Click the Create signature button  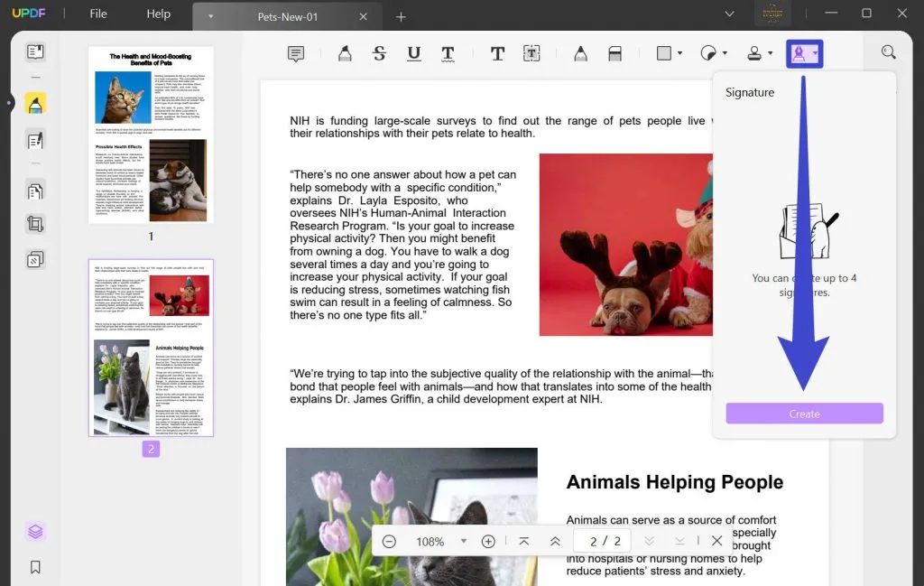coord(804,414)
